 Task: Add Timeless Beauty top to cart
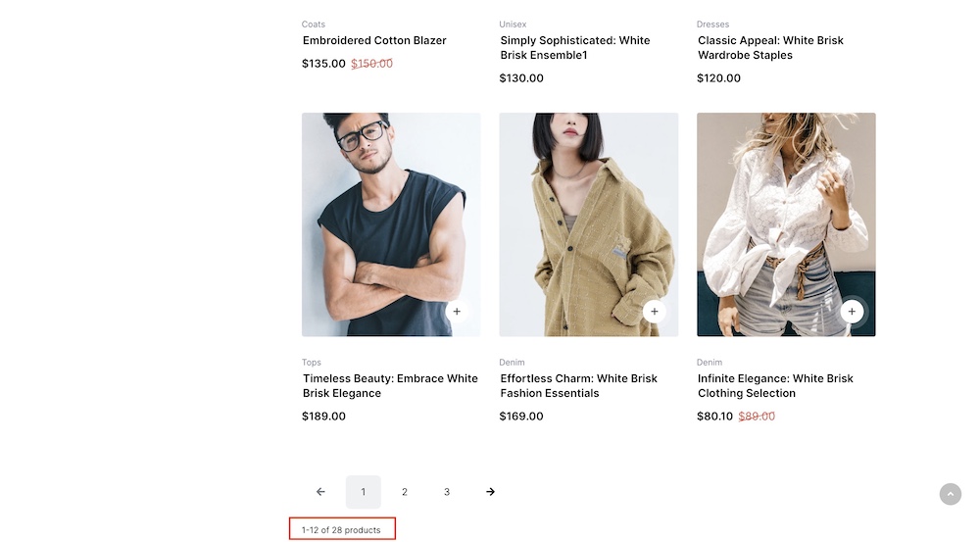pos(457,312)
